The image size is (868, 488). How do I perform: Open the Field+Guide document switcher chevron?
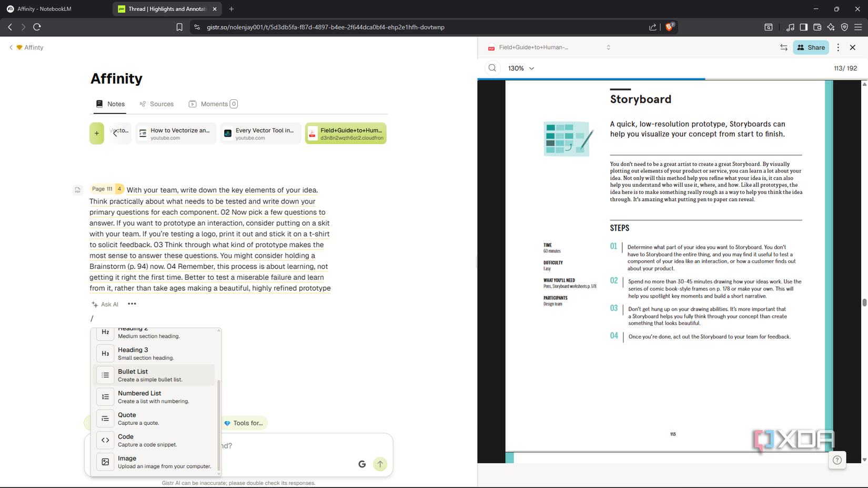click(608, 47)
